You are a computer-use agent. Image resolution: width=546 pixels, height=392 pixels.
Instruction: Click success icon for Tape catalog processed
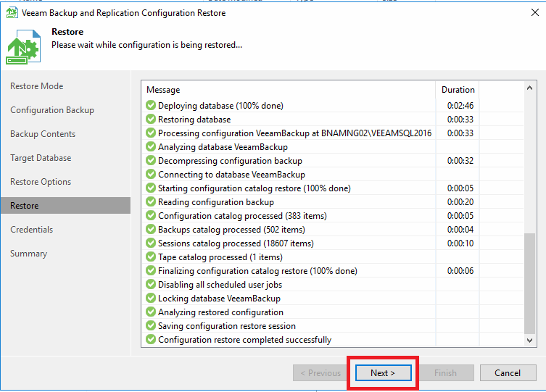pyautogui.click(x=151, y=257)
